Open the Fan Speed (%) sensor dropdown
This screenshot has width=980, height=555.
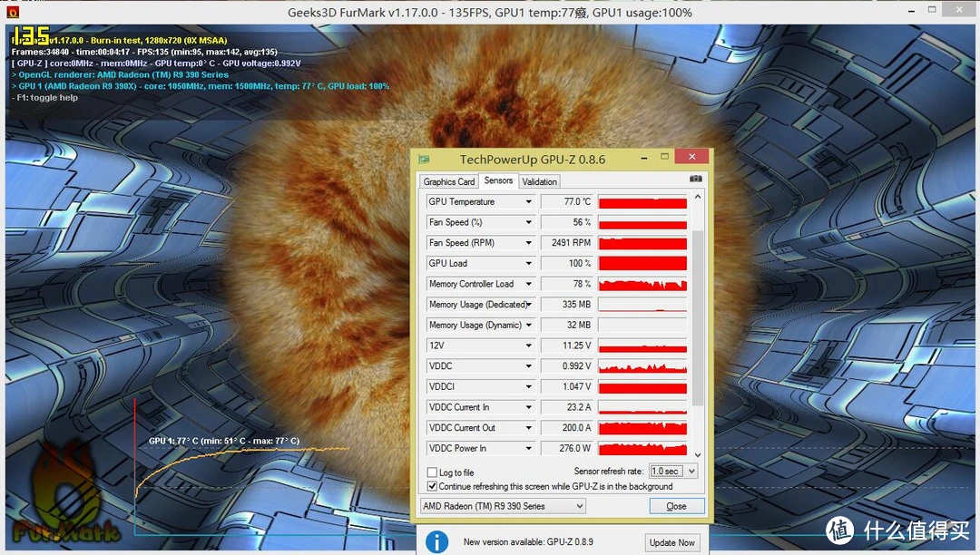click(529, 222)
